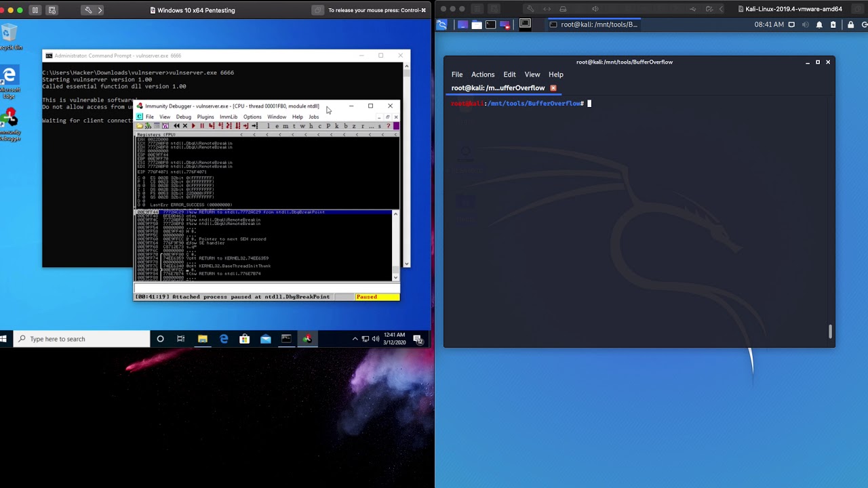Click 'z' toolbar button in Immunity Debugger
The width and height of the screenshot is (868, 488).
click(x=353, y=126)
